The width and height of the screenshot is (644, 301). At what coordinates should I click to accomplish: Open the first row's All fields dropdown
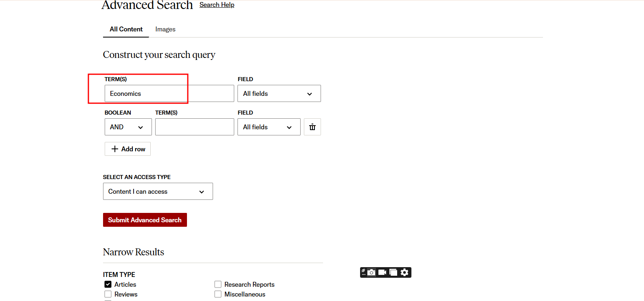(279, 93)
